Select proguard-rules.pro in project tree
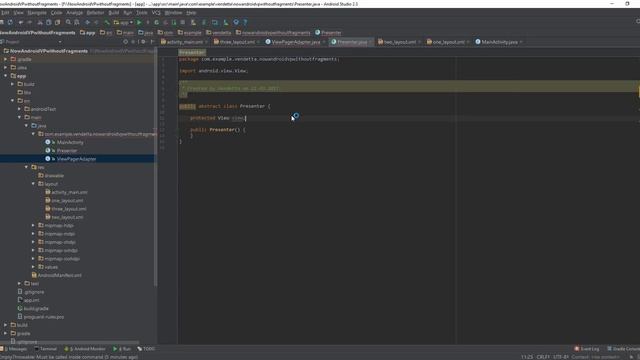 [43, 317]
